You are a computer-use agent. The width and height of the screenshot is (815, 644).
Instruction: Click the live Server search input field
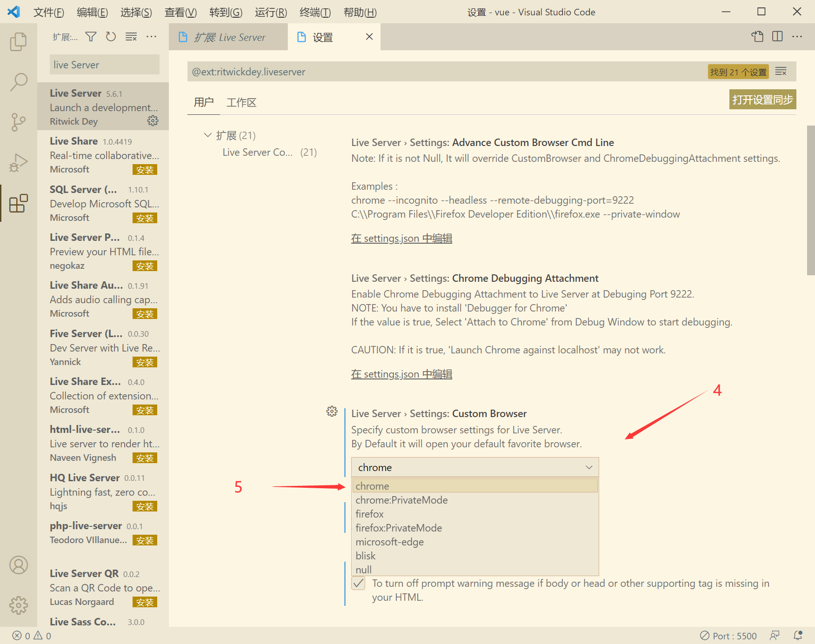pos(104,65)
